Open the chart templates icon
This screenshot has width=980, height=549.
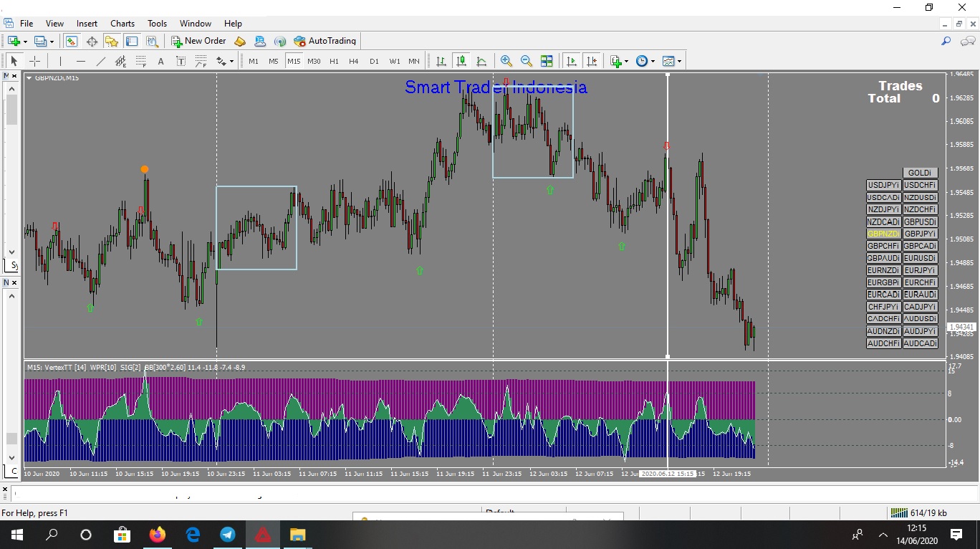668,61
